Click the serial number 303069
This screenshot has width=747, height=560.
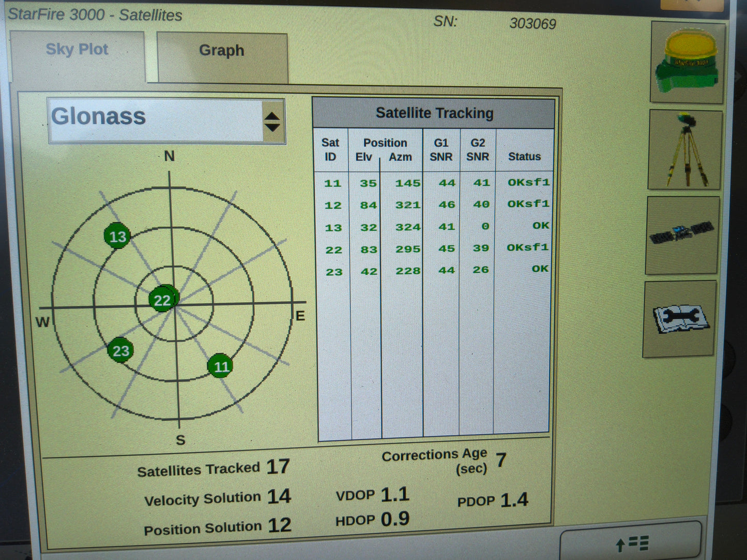[x=532, y=24]
